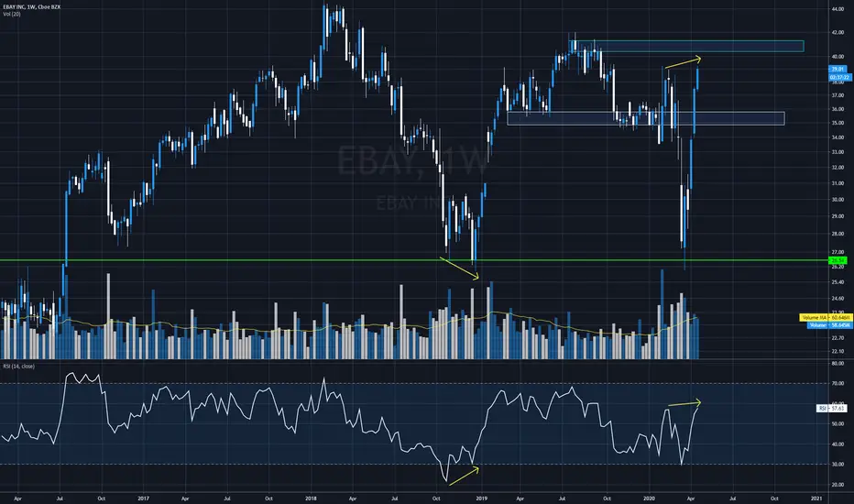Click the 22.10 volume axis label
Viewport: 854px width, 504px height.
(838, 352)
